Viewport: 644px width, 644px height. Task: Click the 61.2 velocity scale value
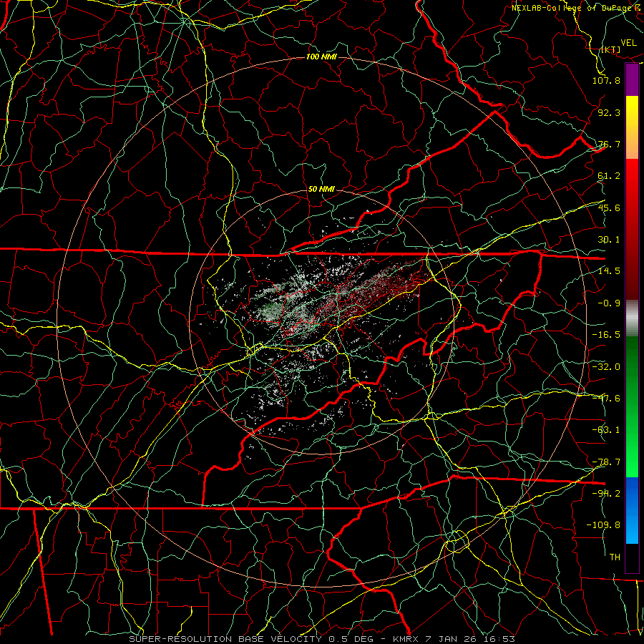click(x=609, y=176)
